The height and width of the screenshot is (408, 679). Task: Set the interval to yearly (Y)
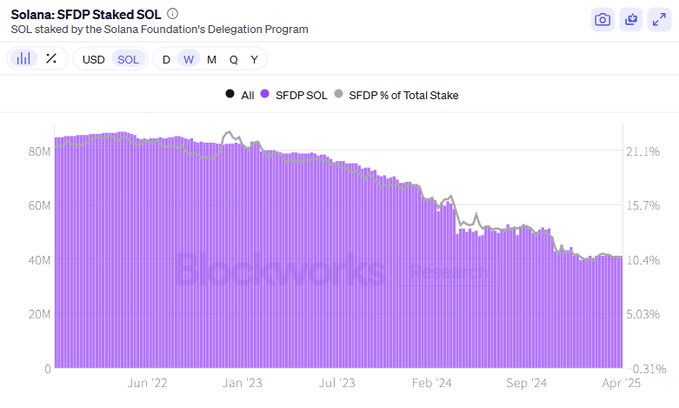tap(254, 59)
